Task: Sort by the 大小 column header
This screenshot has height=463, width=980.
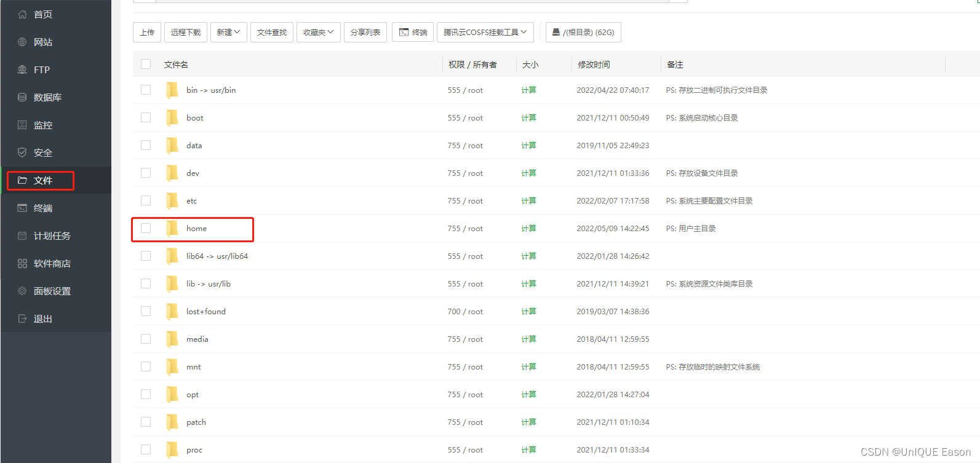Action: (530, 65)
